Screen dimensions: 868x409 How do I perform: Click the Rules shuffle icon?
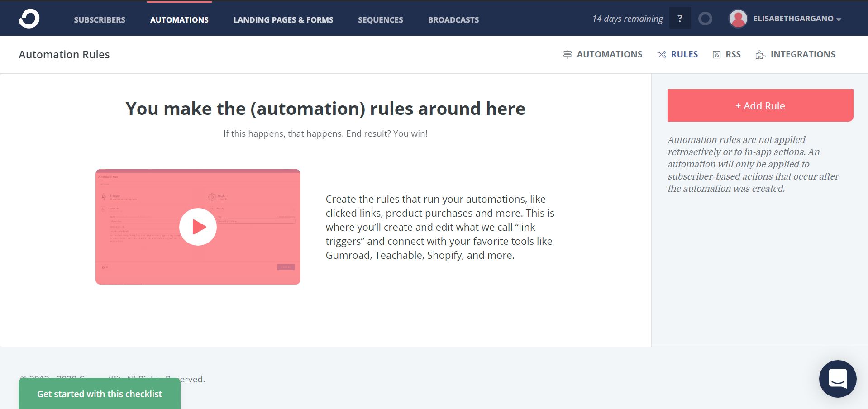(662, 55)
